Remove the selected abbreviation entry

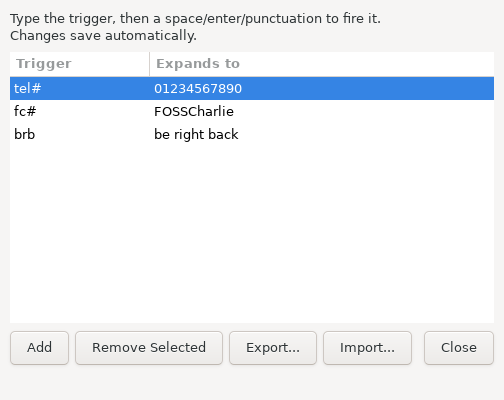[149, 348]
